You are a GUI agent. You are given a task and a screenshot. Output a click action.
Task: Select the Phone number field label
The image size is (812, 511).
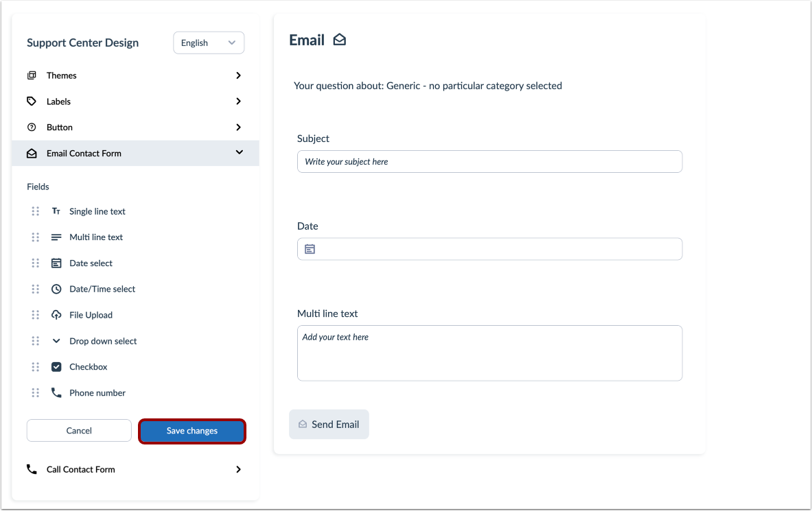coord(97,392)
